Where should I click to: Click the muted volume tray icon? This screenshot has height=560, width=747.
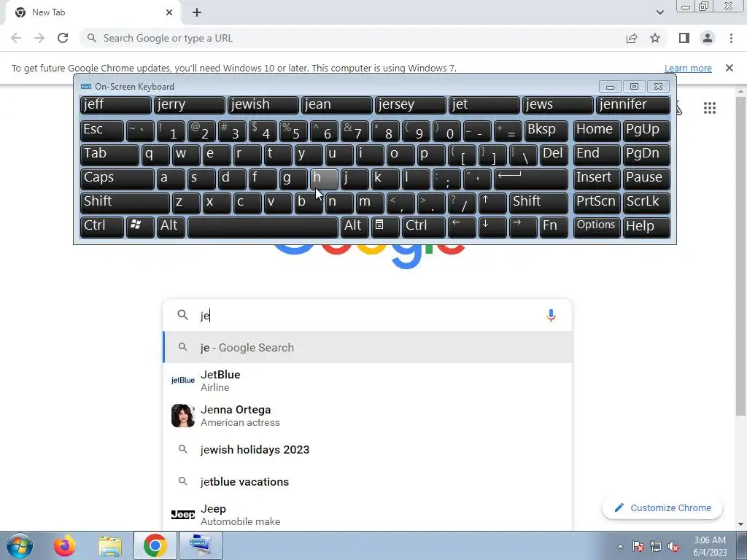tap(673, 547)
